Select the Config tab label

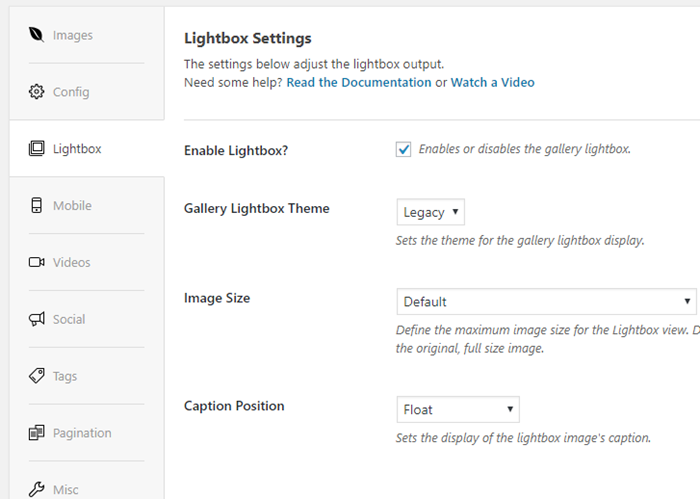(x=71, y=92)
